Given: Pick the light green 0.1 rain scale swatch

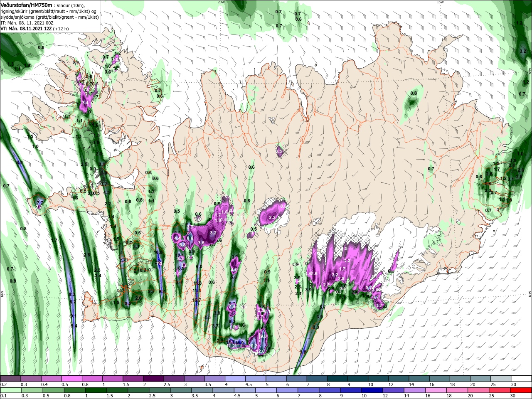Looking at the screenshot, I should (10, 390).
